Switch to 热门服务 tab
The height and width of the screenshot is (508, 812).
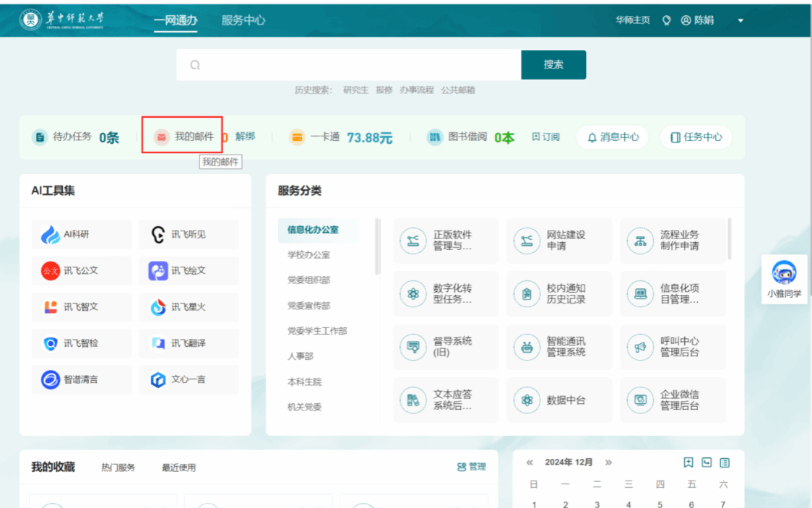(118, 468)
